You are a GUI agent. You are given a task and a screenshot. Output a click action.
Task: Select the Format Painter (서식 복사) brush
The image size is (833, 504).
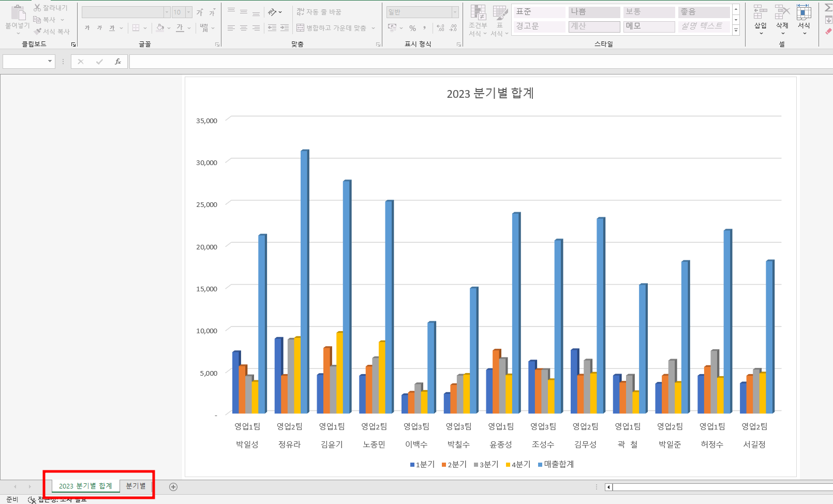click(37, 32)
